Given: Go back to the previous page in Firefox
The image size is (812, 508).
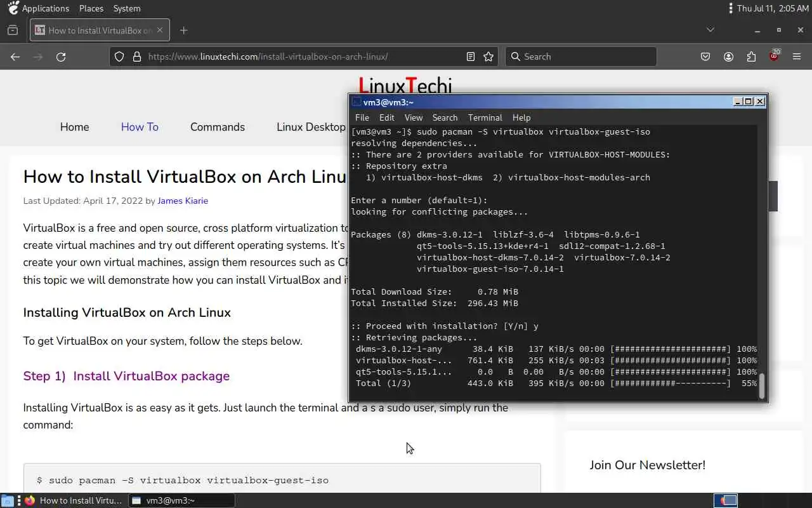Looking at the screenshot, I should coord(15,57).
